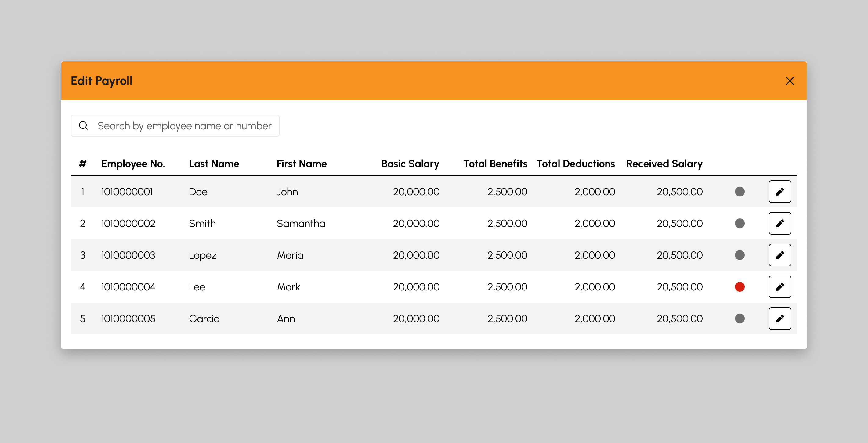Click total benefits 2,500.00 in Smith's row
The height and width of the screenshot is (443, 868).
point(507,223)
